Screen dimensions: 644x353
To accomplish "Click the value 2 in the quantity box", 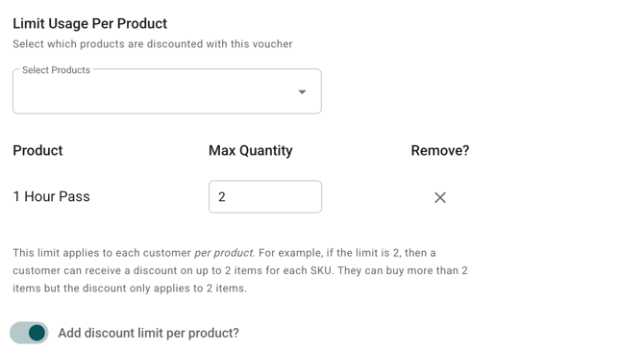I will [222, 197].
